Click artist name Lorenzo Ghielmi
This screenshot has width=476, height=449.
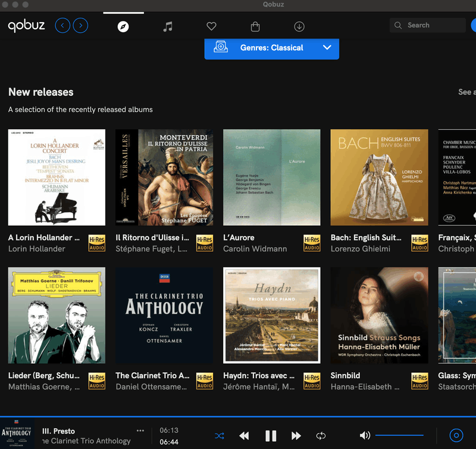coord(361,249)
